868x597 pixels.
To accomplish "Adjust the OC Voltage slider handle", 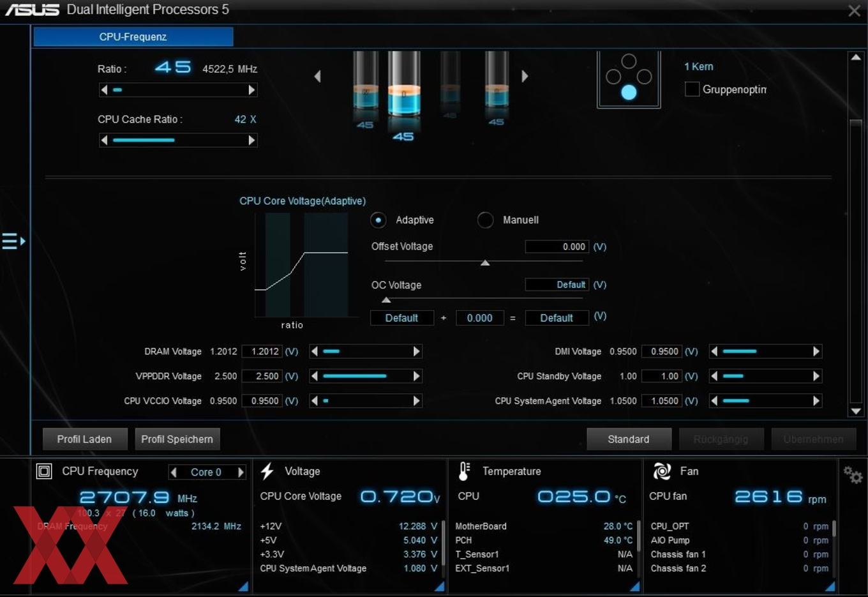I will tap(386, 299).
